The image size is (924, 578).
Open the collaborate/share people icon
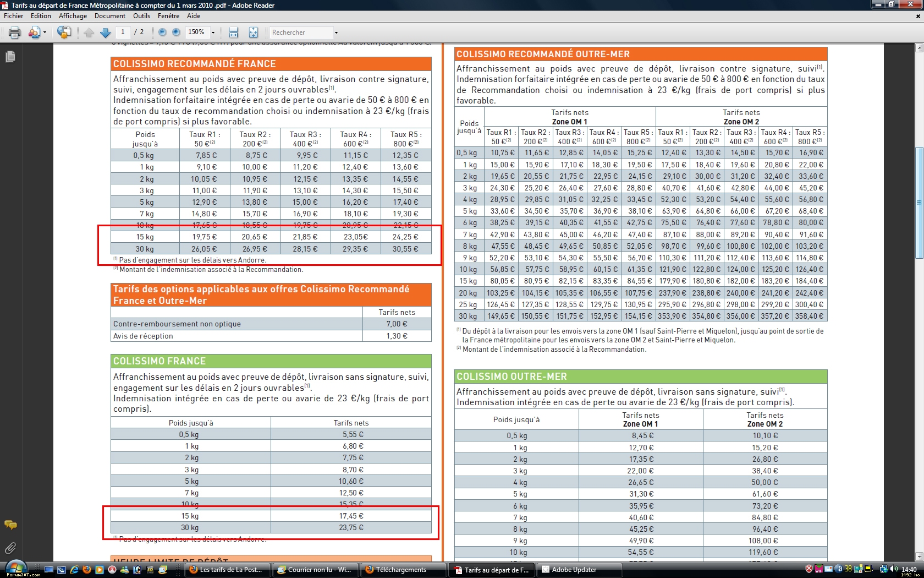[35, 32]
